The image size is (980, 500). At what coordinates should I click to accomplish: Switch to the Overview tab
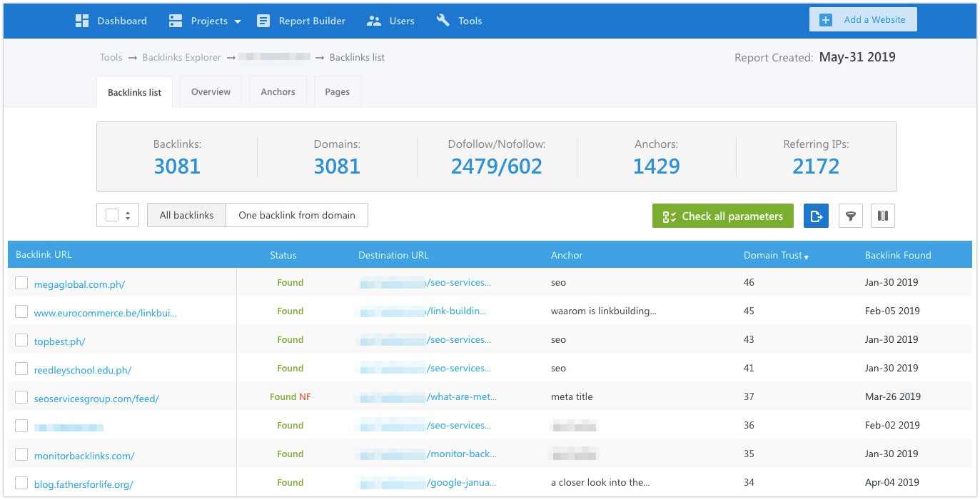pos(211,92)
